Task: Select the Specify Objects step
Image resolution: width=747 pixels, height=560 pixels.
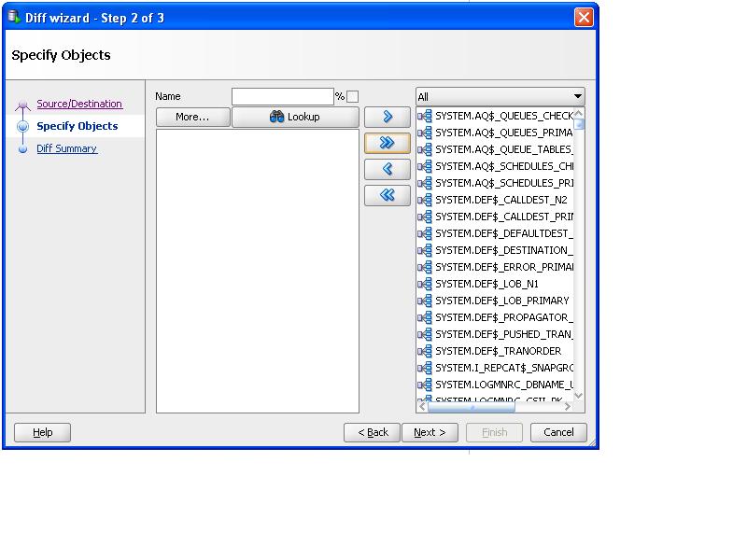Action: coord(78,126)
